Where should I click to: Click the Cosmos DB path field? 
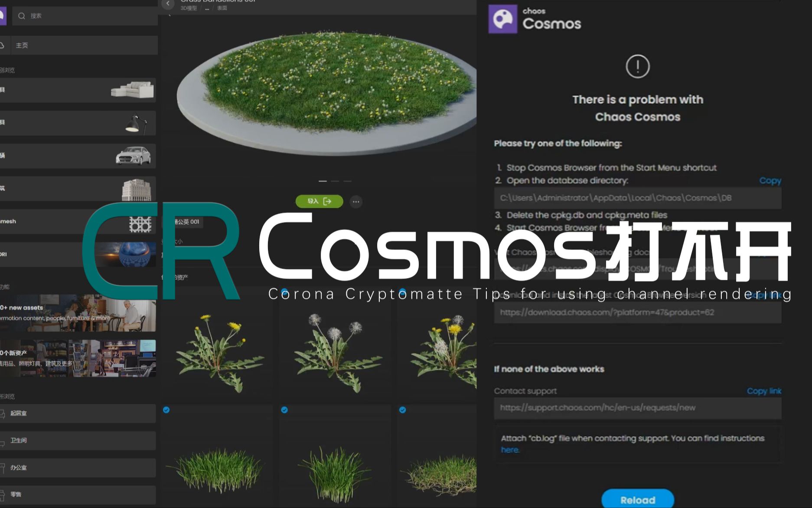[x=638, y=198]
